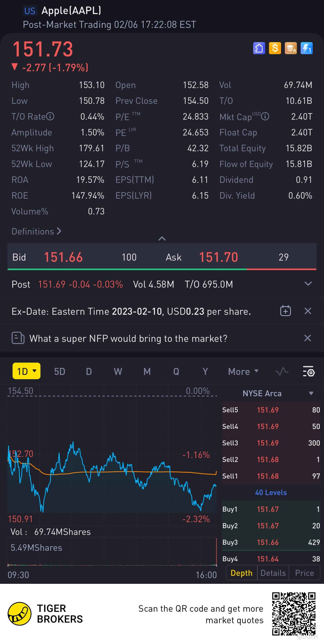Tap the blue intraday price line chart
Screen dimensions: 324x644
112,476
